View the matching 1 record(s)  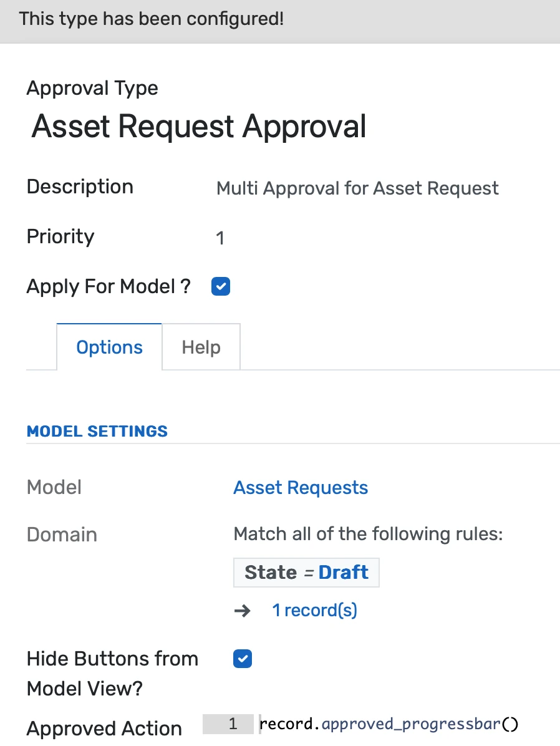tap(314, 610)
